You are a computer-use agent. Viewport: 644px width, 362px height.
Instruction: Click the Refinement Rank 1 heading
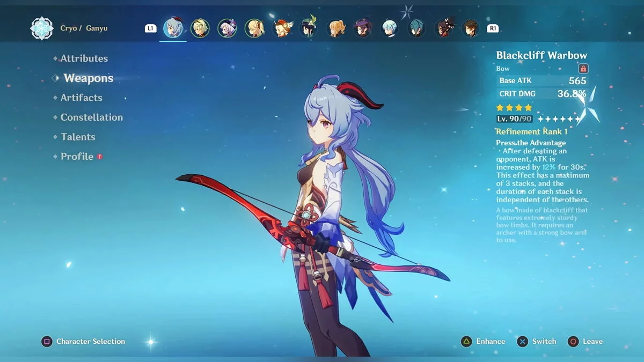[532, 131]
